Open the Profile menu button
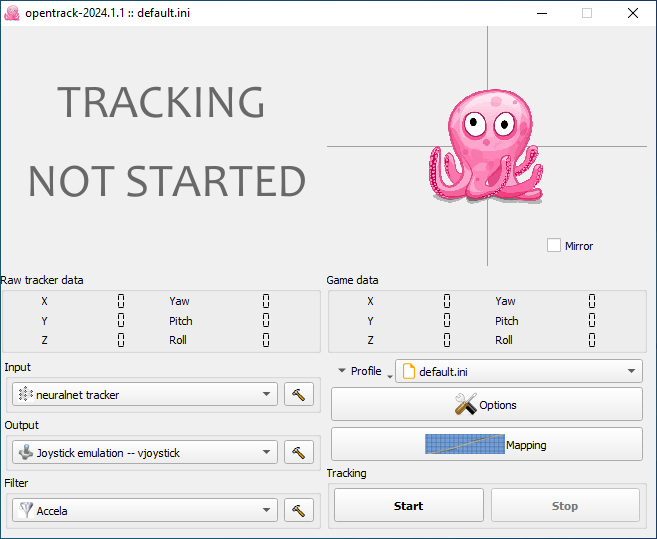 (363, 371)
